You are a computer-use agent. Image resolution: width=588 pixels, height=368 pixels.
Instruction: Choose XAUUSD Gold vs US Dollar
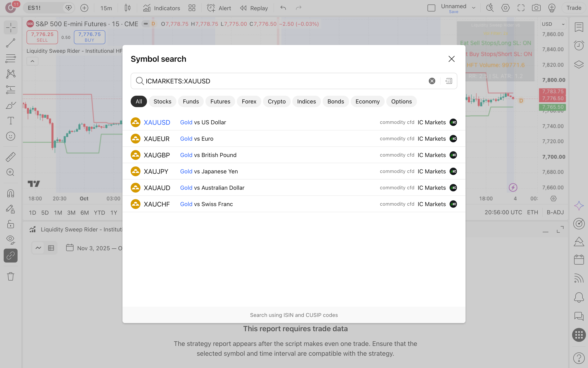point(294,122)
